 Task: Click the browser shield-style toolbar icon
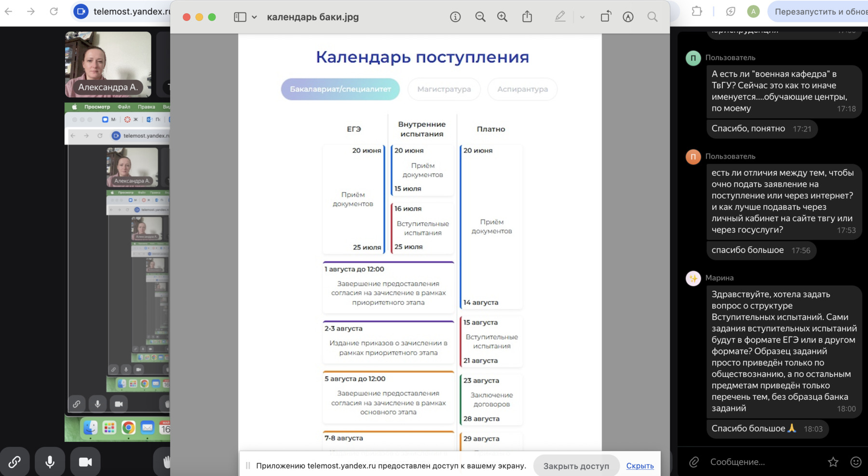[x=731, y=11]
